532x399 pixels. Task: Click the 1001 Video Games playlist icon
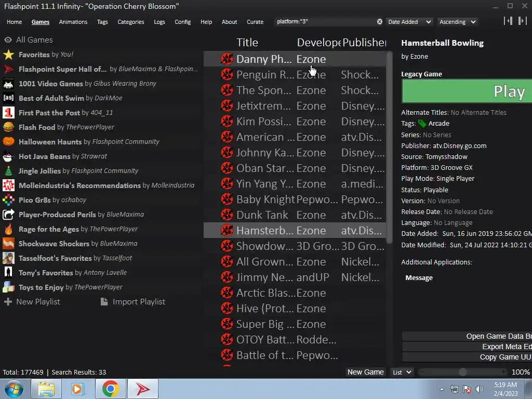8,84
